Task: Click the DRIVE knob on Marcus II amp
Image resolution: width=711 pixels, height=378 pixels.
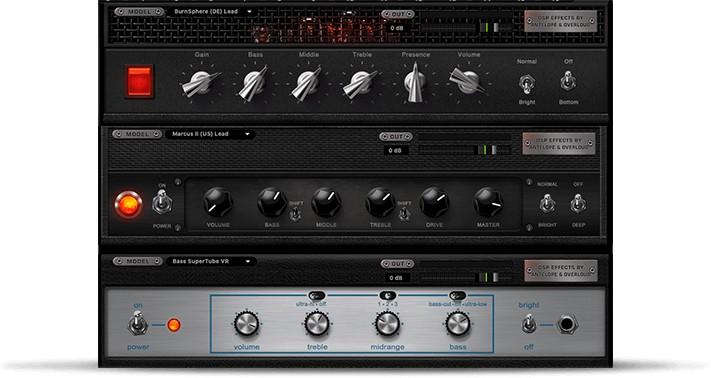Action: tap(434, 202)
